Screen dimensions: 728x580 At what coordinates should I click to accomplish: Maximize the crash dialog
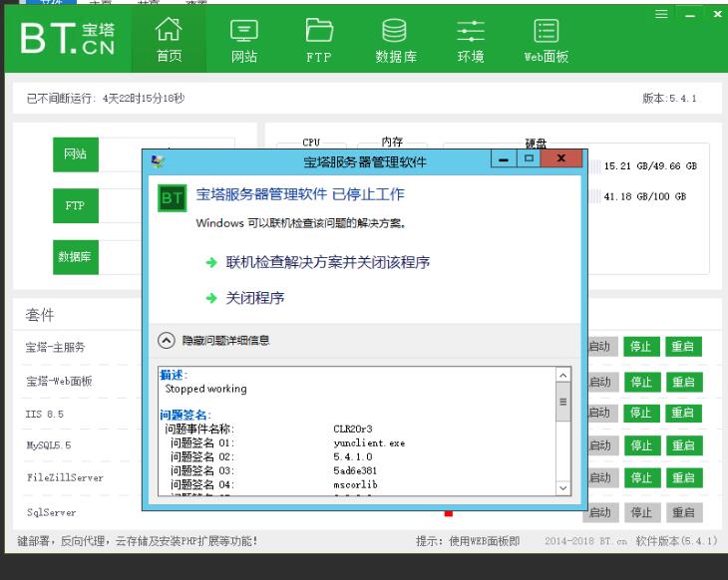pos(529,158)
